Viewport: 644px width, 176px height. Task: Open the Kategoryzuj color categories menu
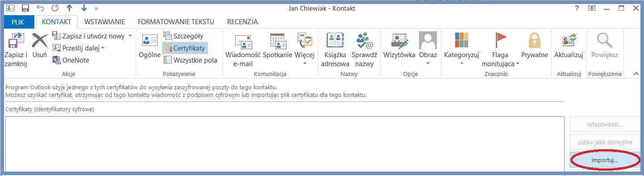(x=461, y=49)
